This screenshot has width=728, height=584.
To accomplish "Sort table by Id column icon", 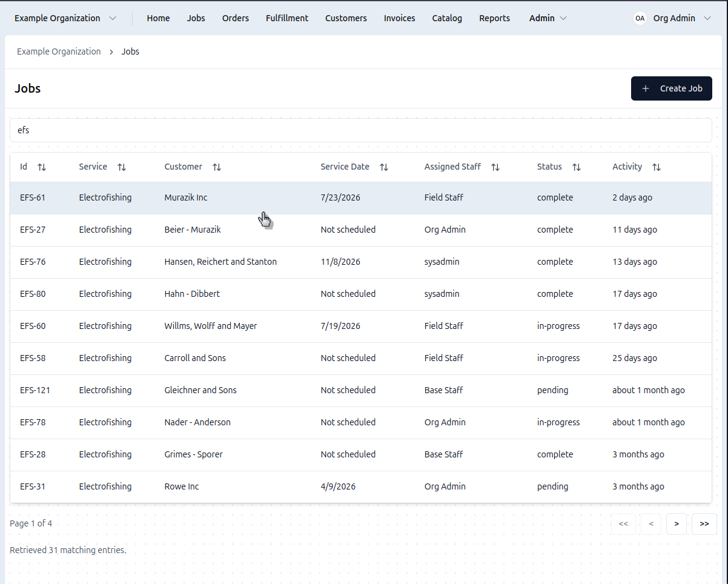I will tap(42, 167).
